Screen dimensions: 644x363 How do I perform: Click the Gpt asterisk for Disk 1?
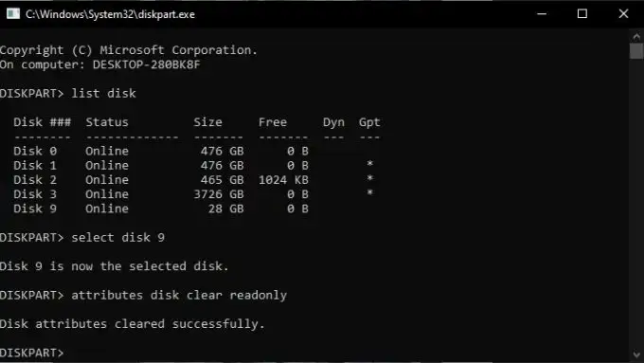[x=369, y=164]
